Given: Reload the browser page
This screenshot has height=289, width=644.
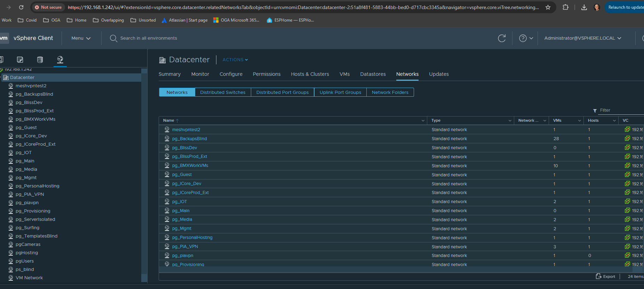Looking at the screenshot, I should [x=21, y=7].
